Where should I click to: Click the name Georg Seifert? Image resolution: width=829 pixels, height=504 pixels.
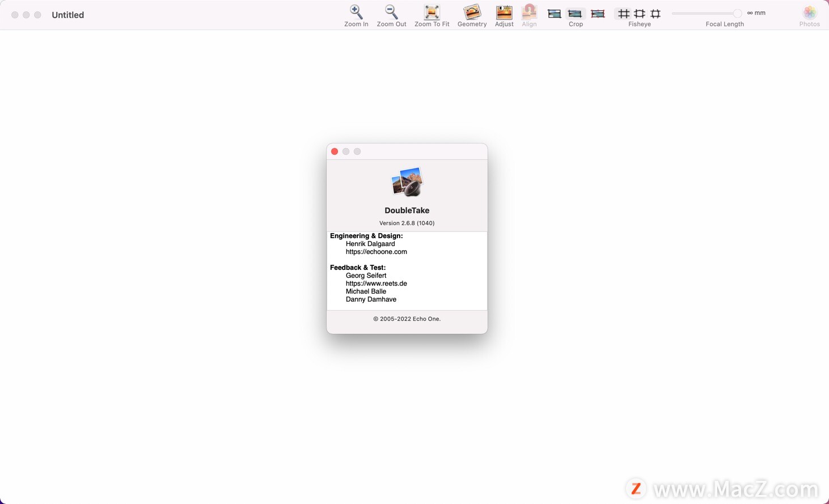coord(366,276)
